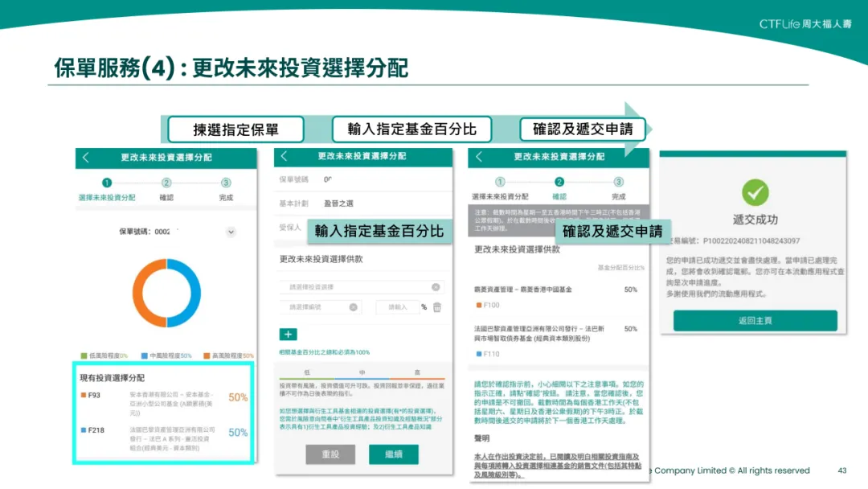Tap the trash icon beside the percentage input
This screenshot has width=868, height=489.
point(436,306)
